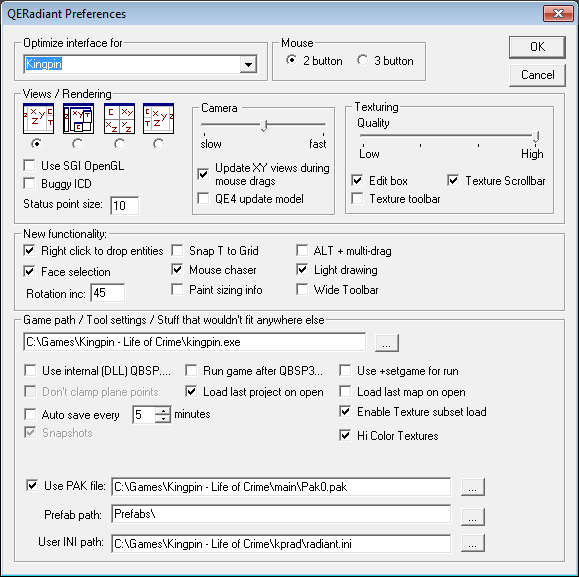Click the Camera speed slider handle
579x577 pixels.
click(x=264, y=126)
